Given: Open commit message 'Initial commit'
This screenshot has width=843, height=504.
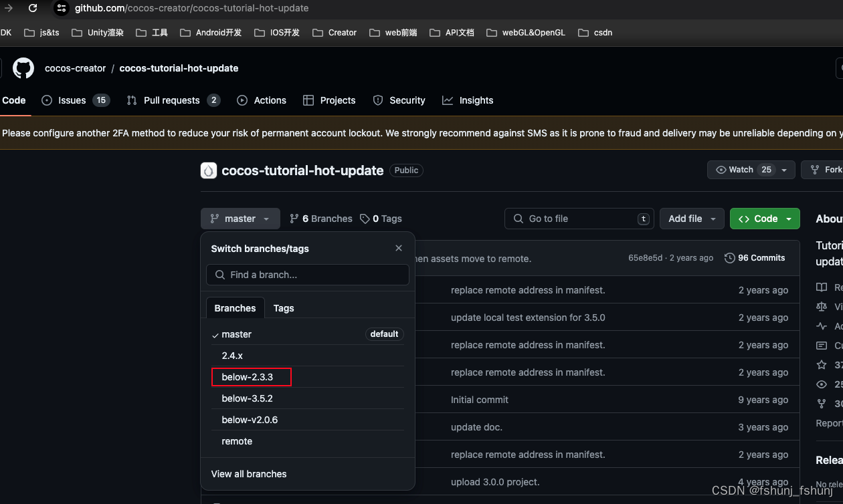Looking at the screenshot, I should 480,400.
